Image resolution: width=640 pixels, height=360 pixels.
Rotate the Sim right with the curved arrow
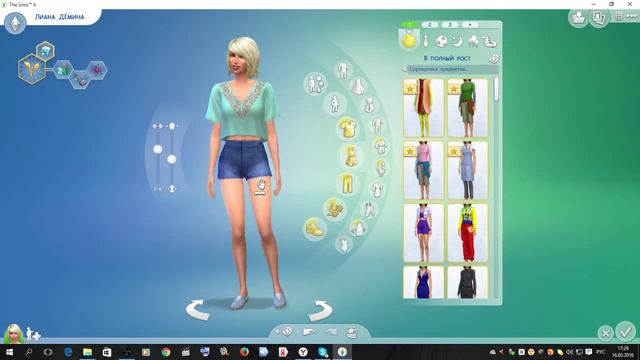pyautogui.click(x=320, y=310)
